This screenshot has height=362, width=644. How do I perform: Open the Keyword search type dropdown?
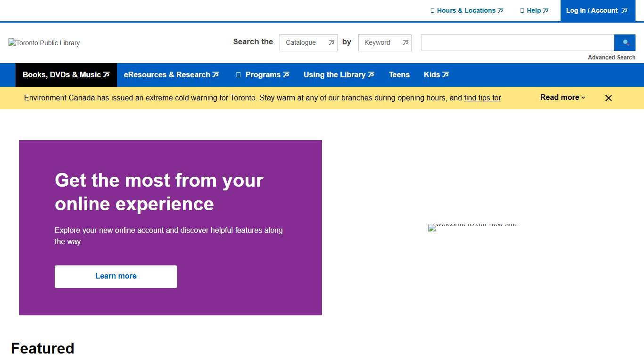pos(385,42)
